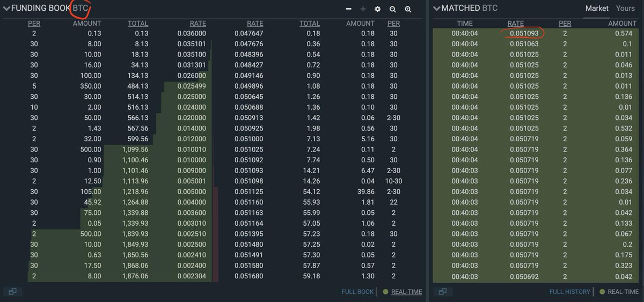Zoom out the funding book depth
This screenshot has height=302, width=644.
pyautogui.click(x=392, y=9)
